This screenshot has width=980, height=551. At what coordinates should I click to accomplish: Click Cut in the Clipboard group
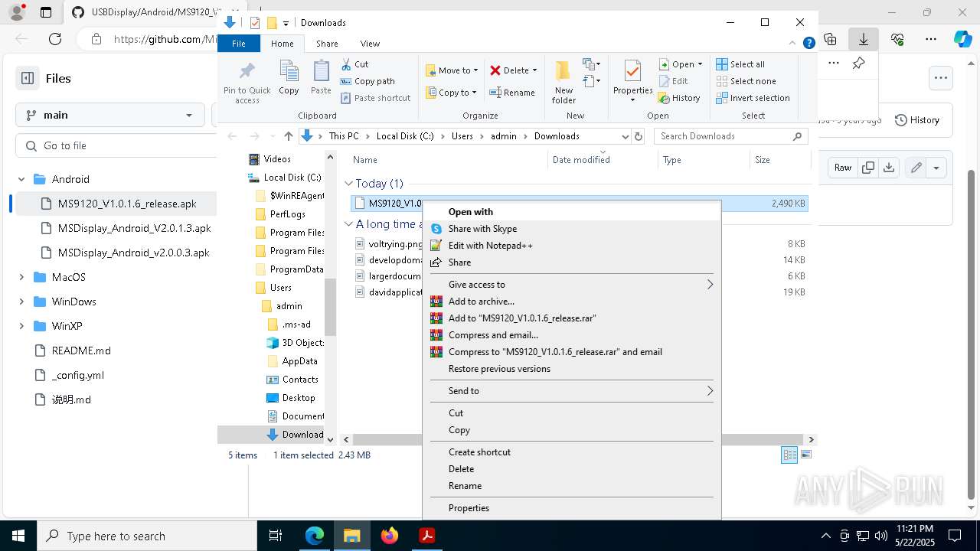(354, 64)
